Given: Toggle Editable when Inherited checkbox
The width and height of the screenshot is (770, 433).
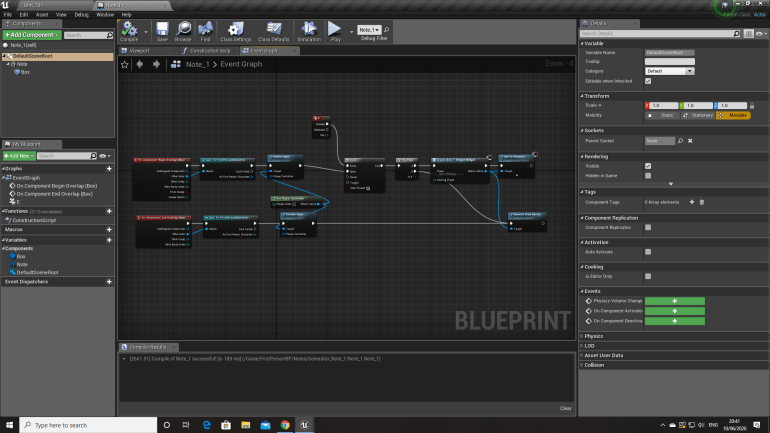Looking at the screenshot, I should [648, 81].
